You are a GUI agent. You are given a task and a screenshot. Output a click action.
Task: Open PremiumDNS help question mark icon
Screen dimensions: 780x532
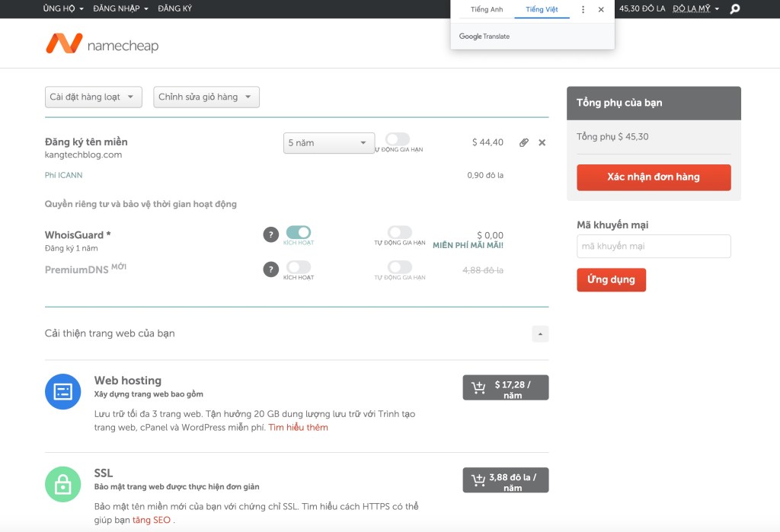(x=270, y=269)
